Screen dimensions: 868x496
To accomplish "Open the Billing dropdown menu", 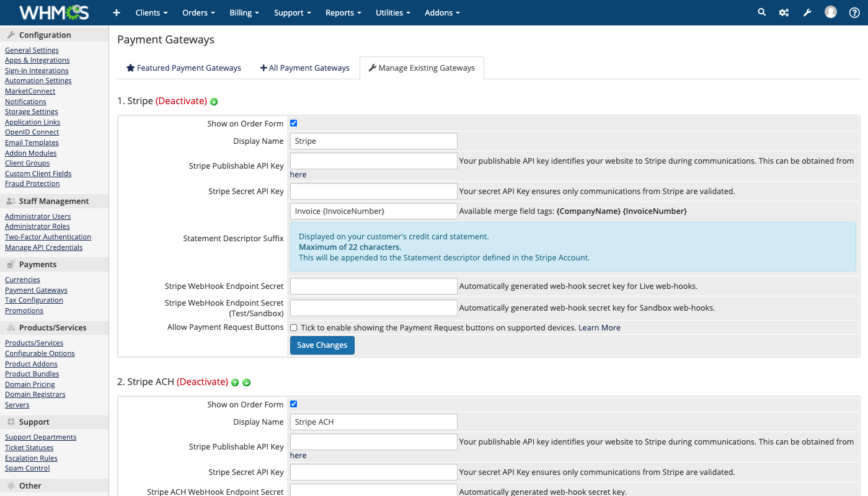I will [x=244, y=12].
